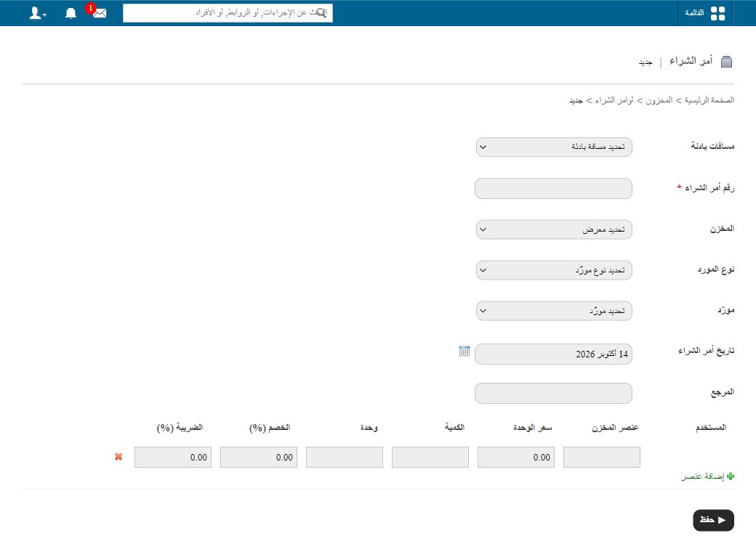
Task: Click the وحدة unit field
Action: (x=345, y=457)
